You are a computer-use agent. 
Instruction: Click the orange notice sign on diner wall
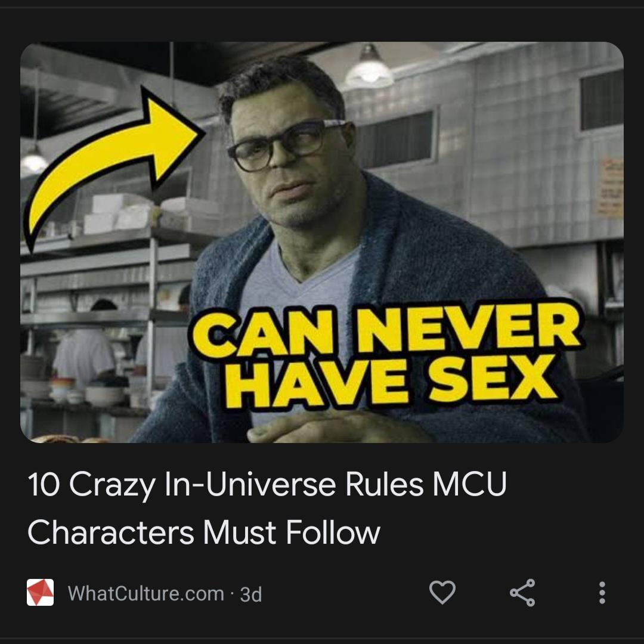pyautogui.click(x=611, y=188)
